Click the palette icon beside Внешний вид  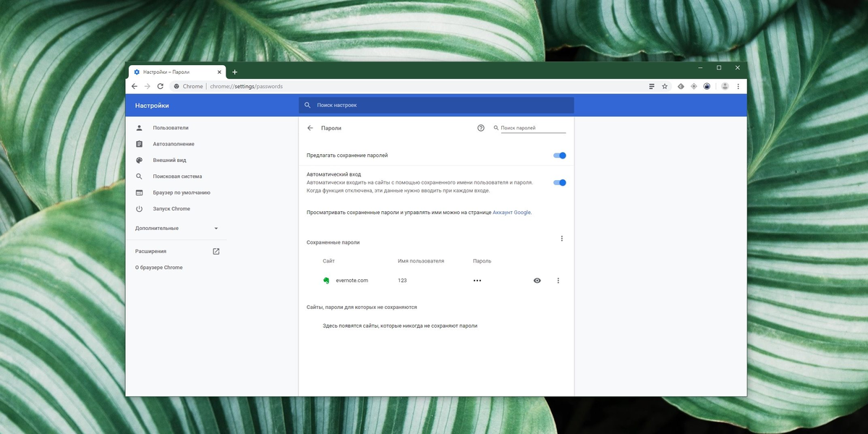click(x=139, y=160)
